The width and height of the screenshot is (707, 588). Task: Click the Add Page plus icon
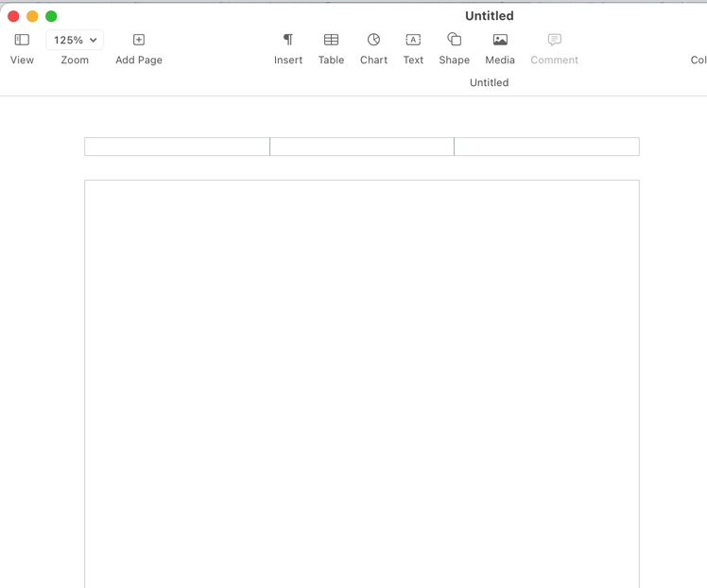pos(139,40)
